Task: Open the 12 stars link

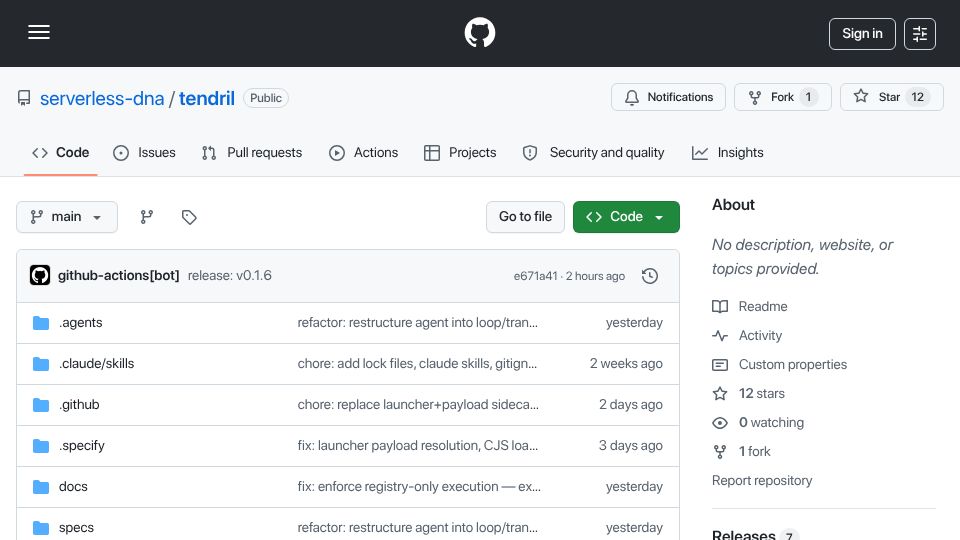Action: [762, 393]
